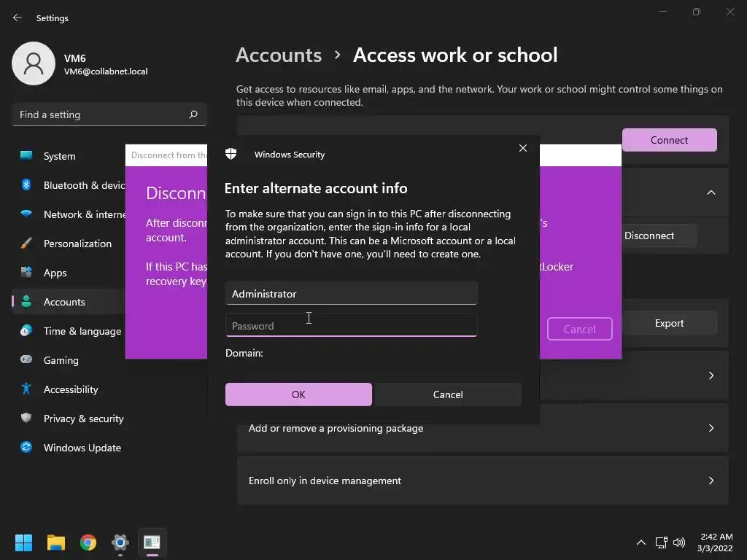Collapse the connected account chevron
747x560 pixels.
click(x=711, y=192)
